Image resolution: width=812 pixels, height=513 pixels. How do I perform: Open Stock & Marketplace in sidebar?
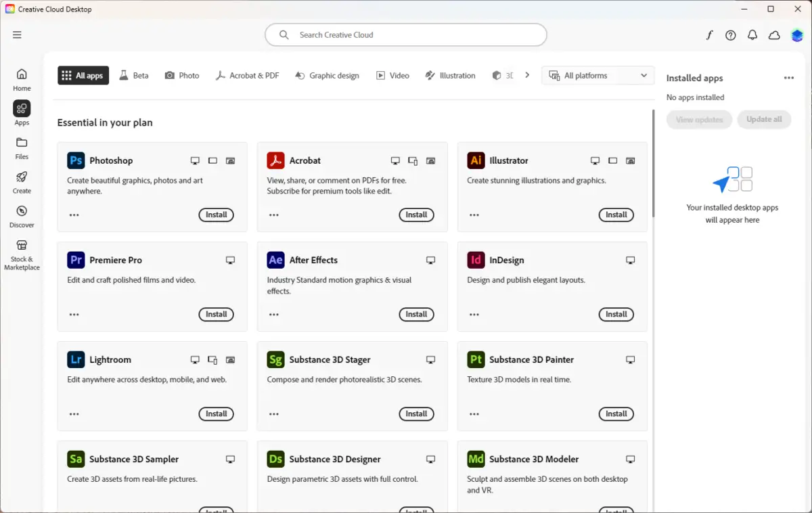pyautogui.click(x=22, y=253)
